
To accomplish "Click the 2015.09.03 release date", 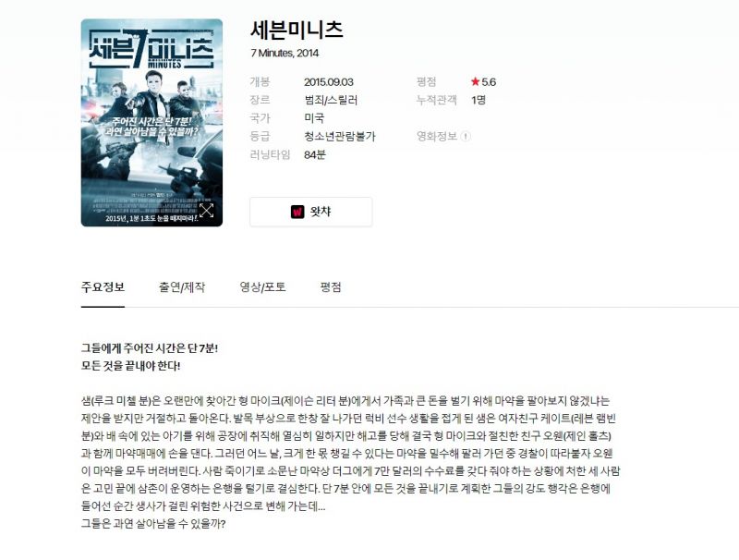I will coord(329,82).
